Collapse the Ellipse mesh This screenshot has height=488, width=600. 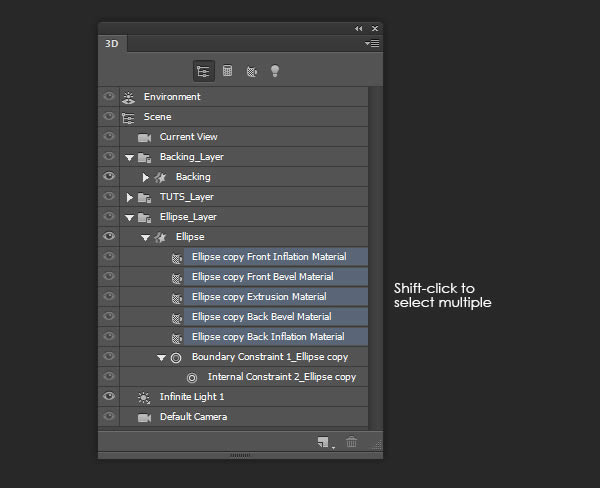pyautogui.click(x=145, y=238)
